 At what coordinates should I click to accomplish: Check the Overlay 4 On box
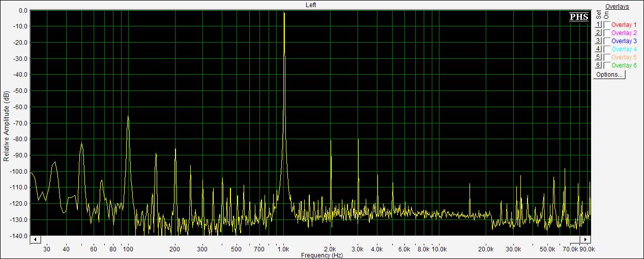coord(607,49)
